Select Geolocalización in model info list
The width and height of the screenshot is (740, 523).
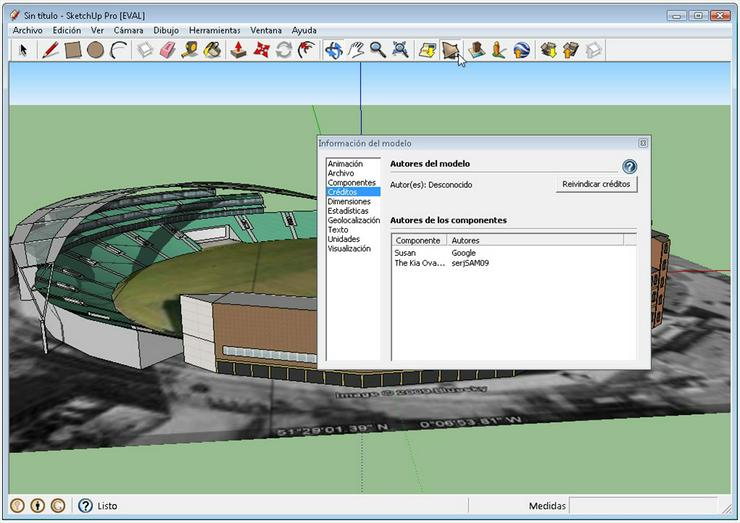[x=353, y=220]
